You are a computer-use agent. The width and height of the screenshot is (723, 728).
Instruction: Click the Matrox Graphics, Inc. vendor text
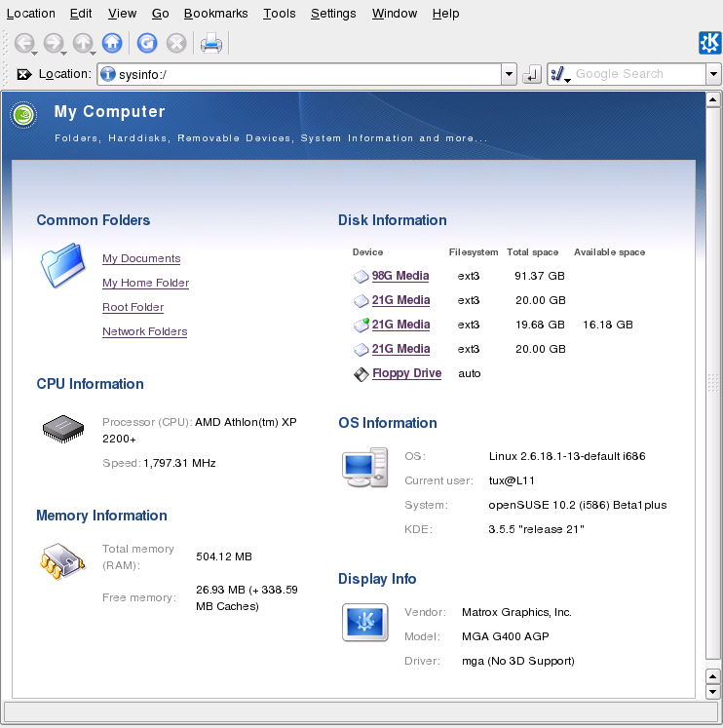pos(516,612)
